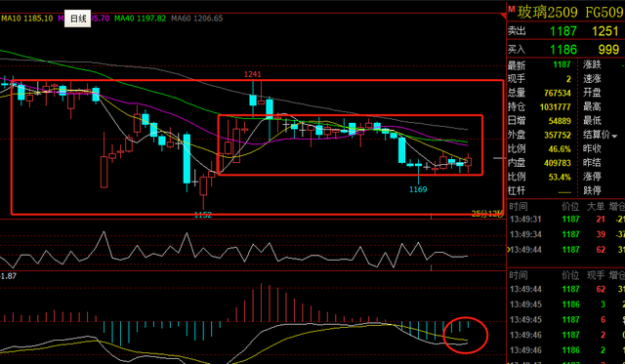Select the MA10 1185.10 indicator label
Screen dimensions: 625x364
click(26, 19)
